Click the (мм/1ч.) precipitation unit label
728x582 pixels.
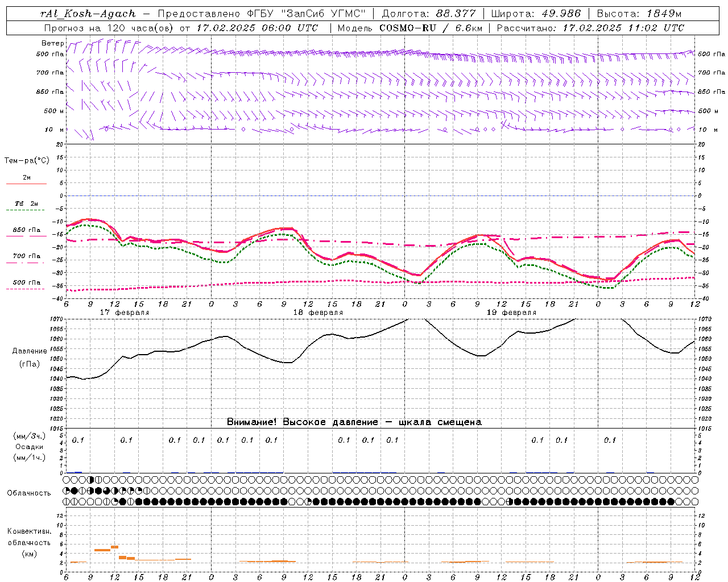tap(30, 458)
